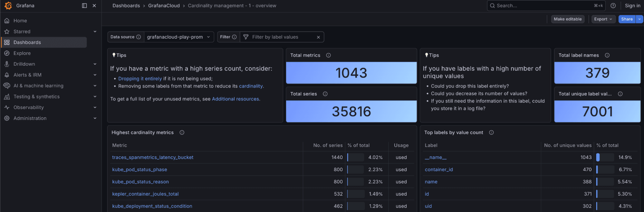Click the 6.71% gauge bar

tap(605, 170)
